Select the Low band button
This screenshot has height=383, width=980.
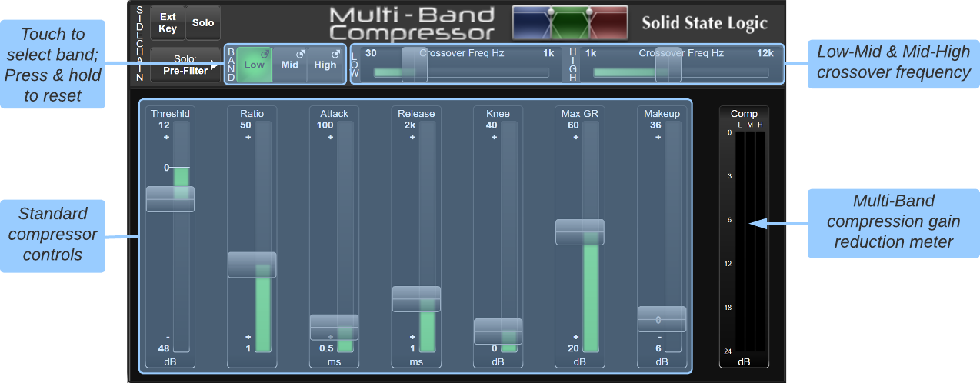[x=254, y=65]
